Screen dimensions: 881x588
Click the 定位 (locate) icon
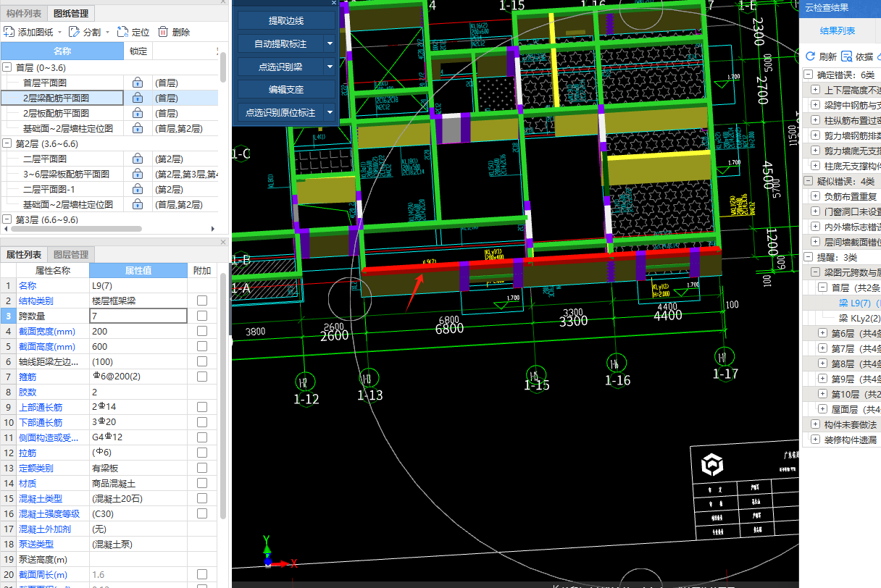coord(122,32)
